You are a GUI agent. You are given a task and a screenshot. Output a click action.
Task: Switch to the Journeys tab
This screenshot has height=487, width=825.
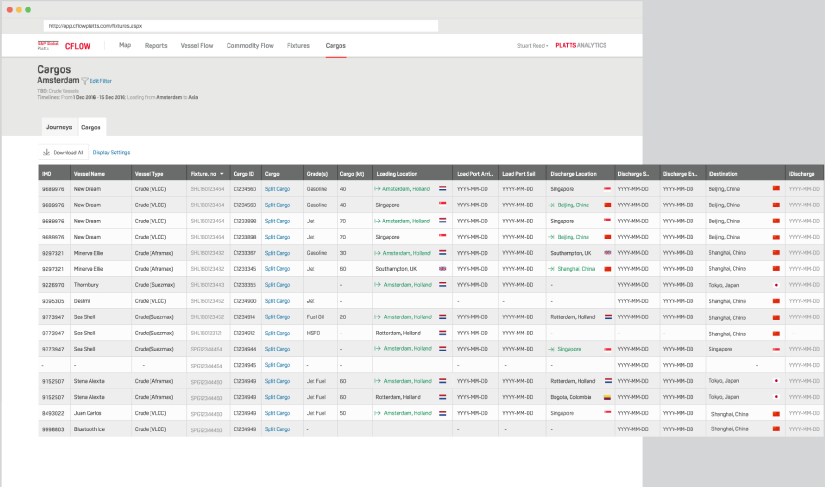pos(59,127)
